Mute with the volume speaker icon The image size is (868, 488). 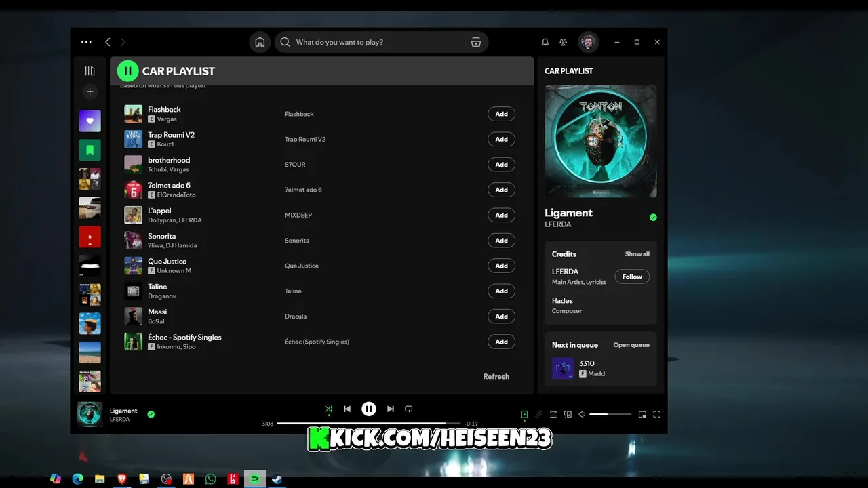click(582, 414)
